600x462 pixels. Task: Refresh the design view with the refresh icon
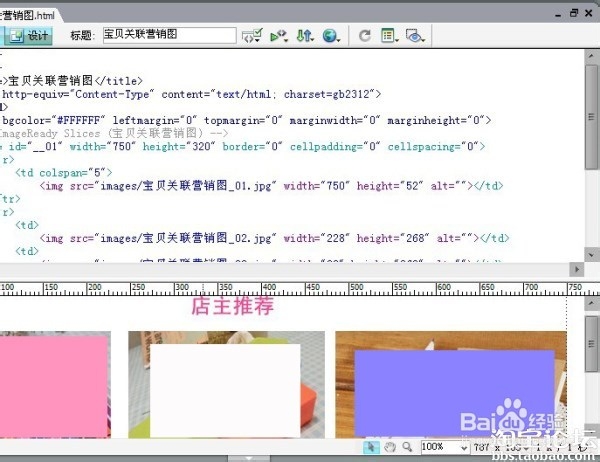point(364,36)
